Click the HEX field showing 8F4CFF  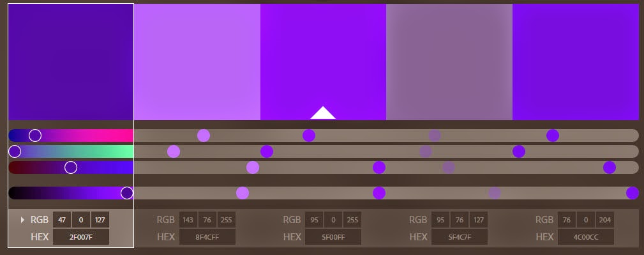point(207,237)
